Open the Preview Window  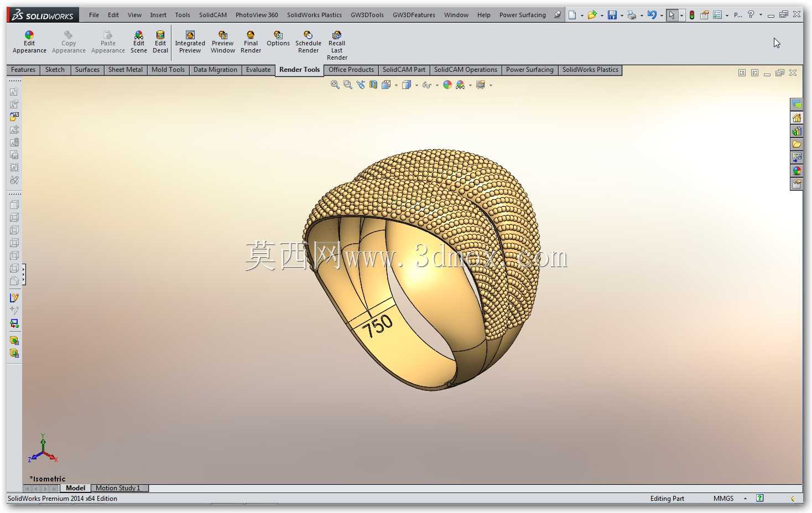pos(223,43)
